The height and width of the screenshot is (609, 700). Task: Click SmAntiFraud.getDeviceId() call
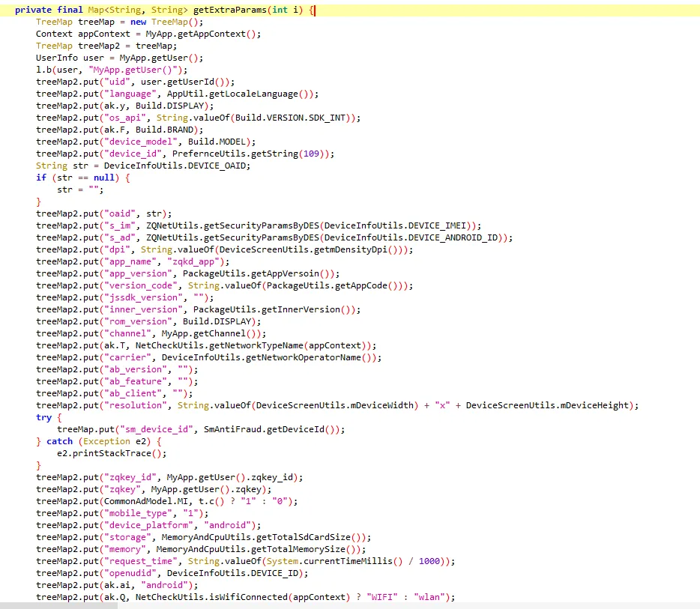(271, 430)
